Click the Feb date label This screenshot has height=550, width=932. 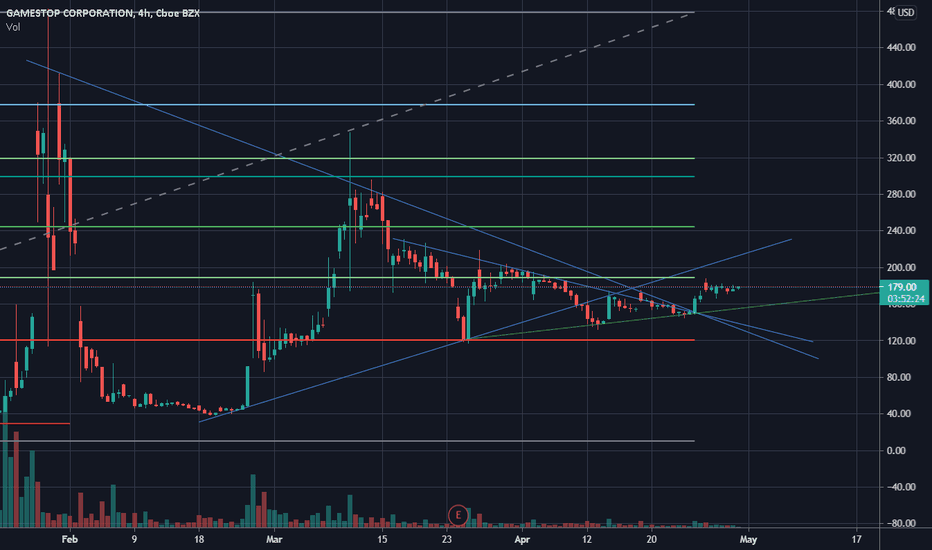(x=70, y=539)
